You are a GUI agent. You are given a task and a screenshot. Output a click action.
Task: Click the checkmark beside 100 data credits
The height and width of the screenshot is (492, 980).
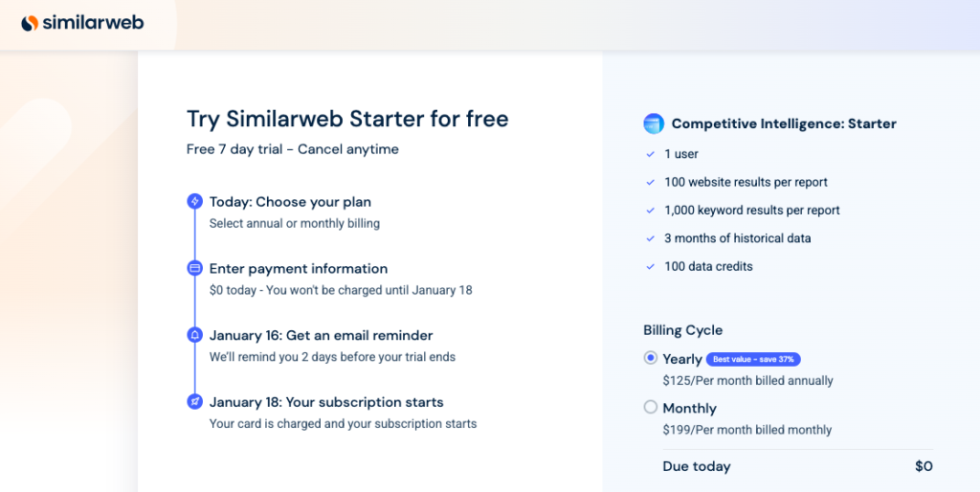[651, 266]
